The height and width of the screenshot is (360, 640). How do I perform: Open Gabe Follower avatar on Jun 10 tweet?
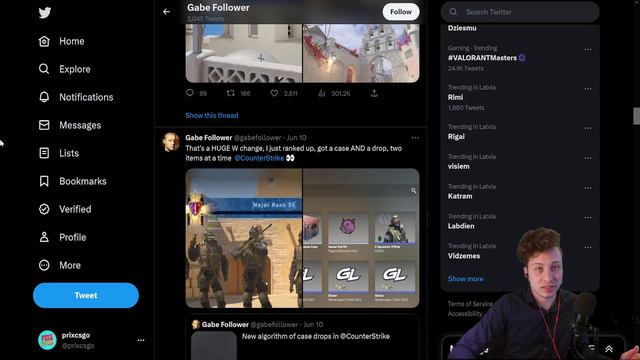tap(171, 142)
